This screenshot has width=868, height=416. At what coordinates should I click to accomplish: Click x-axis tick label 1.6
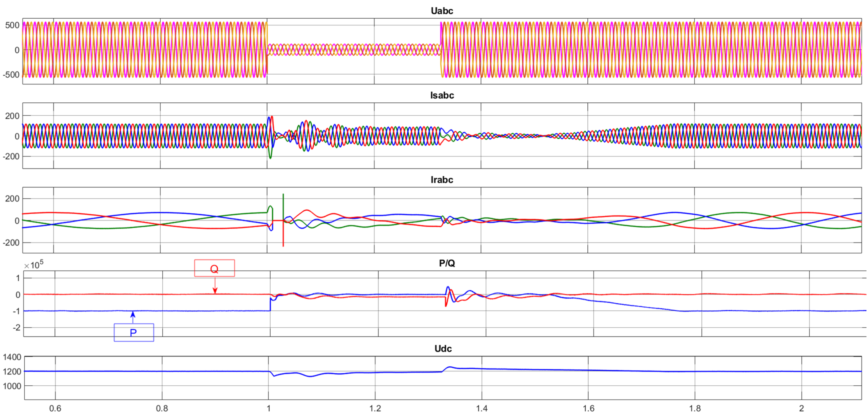point(588,409)
